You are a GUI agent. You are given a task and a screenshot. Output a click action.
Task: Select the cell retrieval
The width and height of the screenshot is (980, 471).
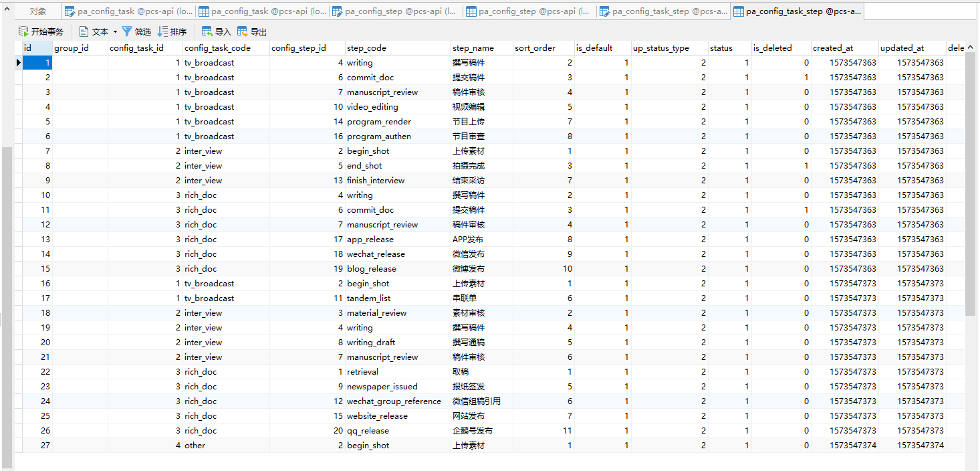(398, 372)
